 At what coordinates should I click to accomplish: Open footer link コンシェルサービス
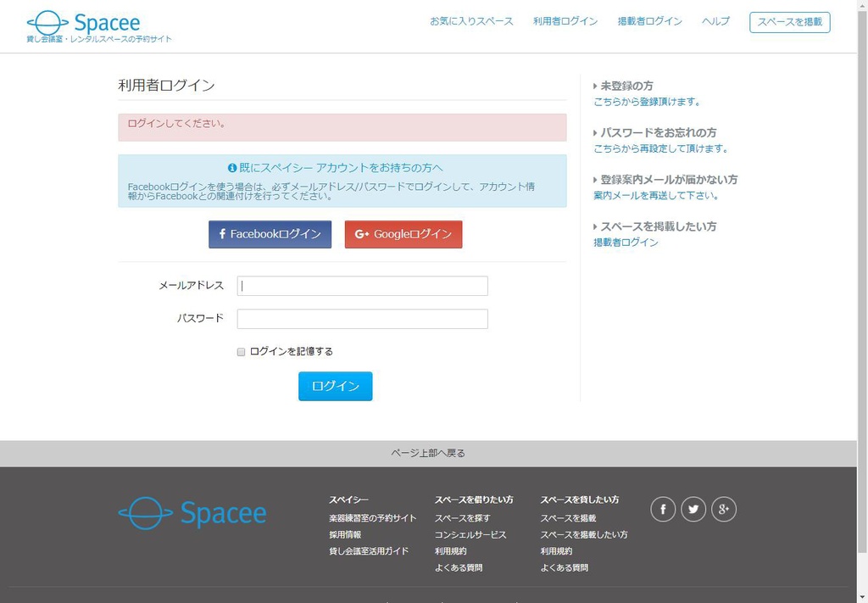coord(470,535)
